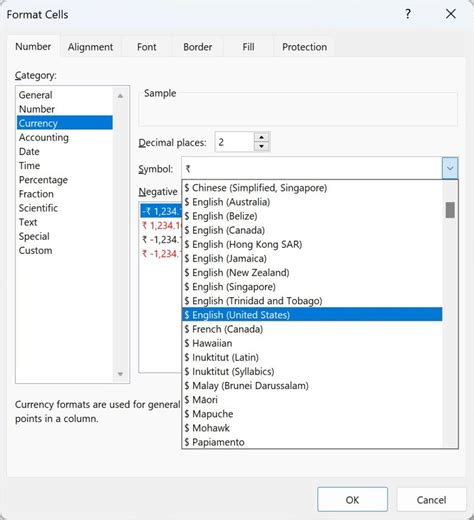Open the Font tab
The height and width of the screenshot is (520, 474).
point(146,47)
